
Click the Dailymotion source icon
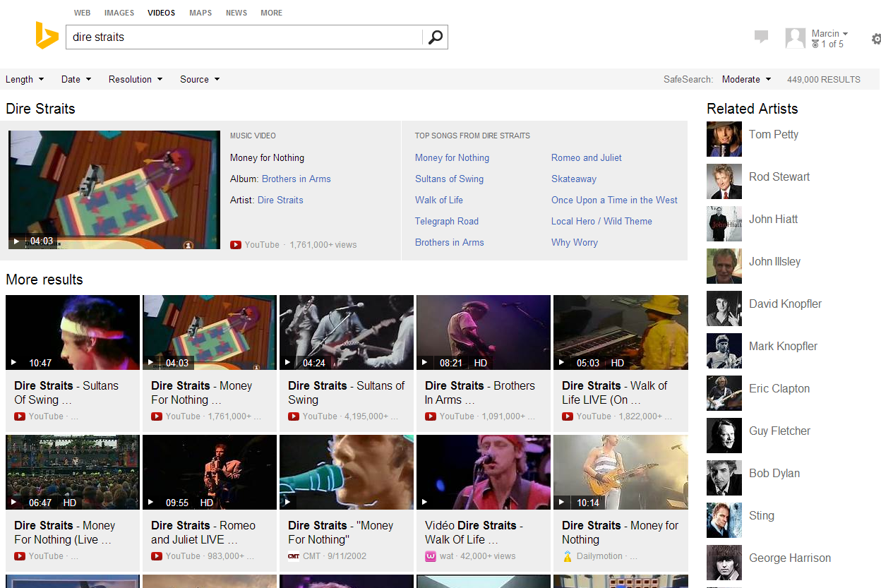pyautogui.click(x=567, y=556)
